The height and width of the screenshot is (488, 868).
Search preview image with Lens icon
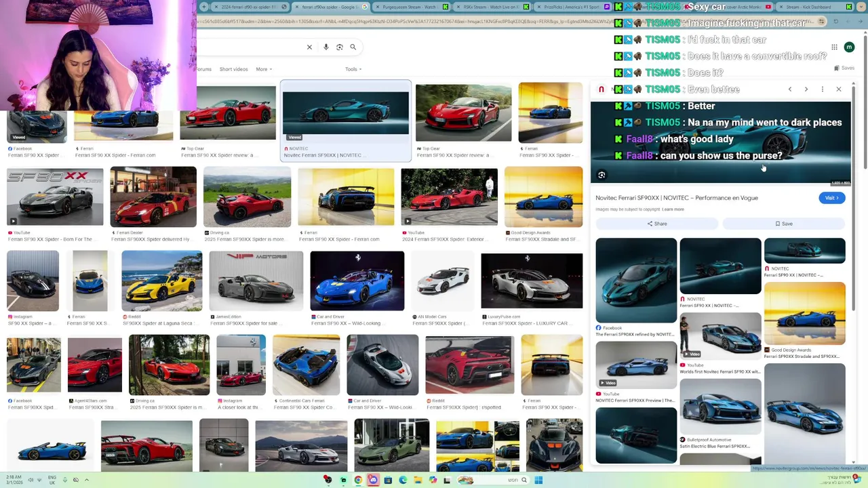tap(601, 176)
